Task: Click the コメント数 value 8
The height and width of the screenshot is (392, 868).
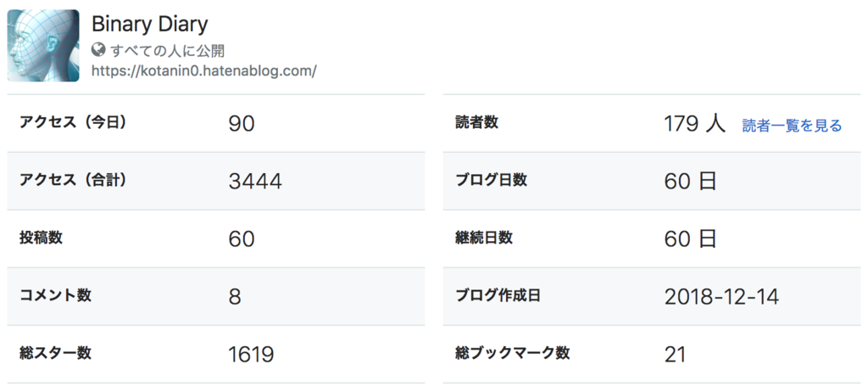Action: point(235,297)
